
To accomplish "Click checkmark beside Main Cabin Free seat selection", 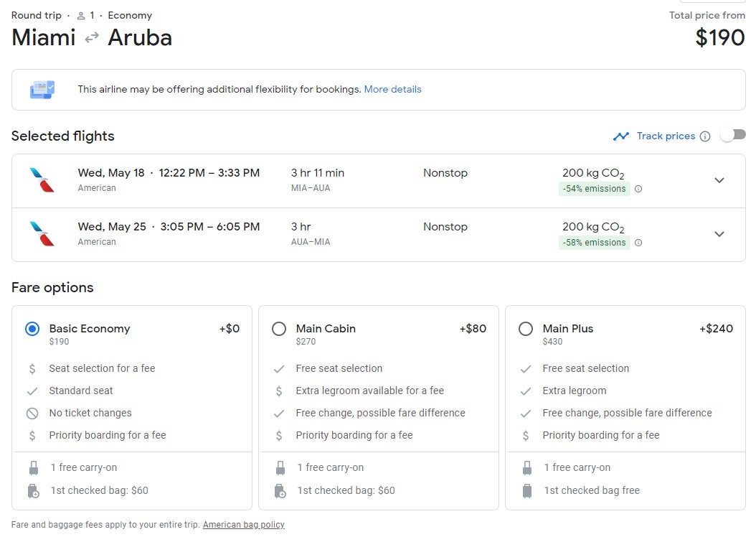I will (279, 369).
